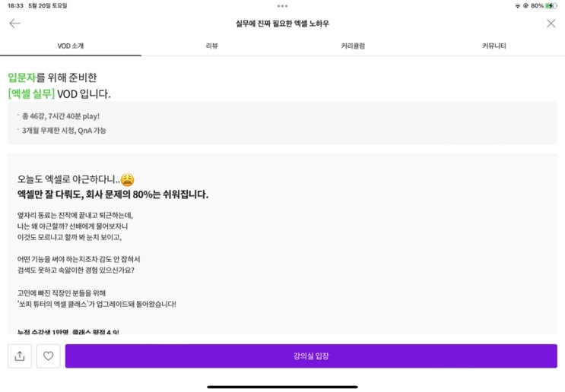Tap the home indicator bar

point(282,386)
